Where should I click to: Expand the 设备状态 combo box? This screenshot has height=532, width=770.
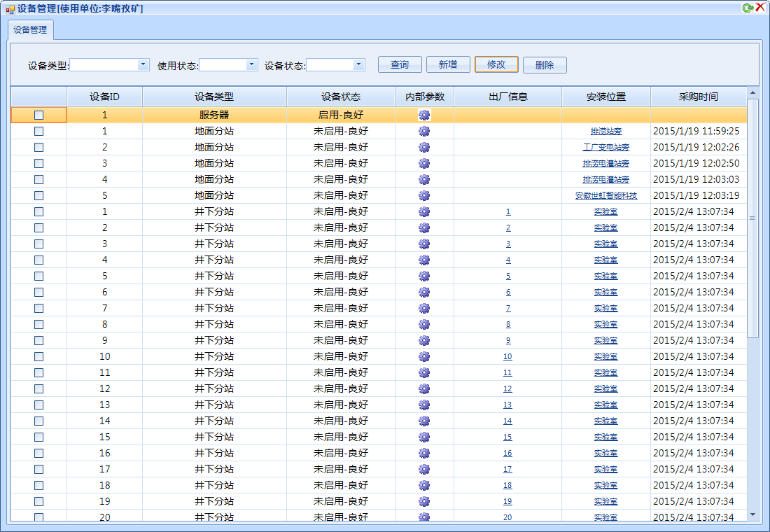359,64
